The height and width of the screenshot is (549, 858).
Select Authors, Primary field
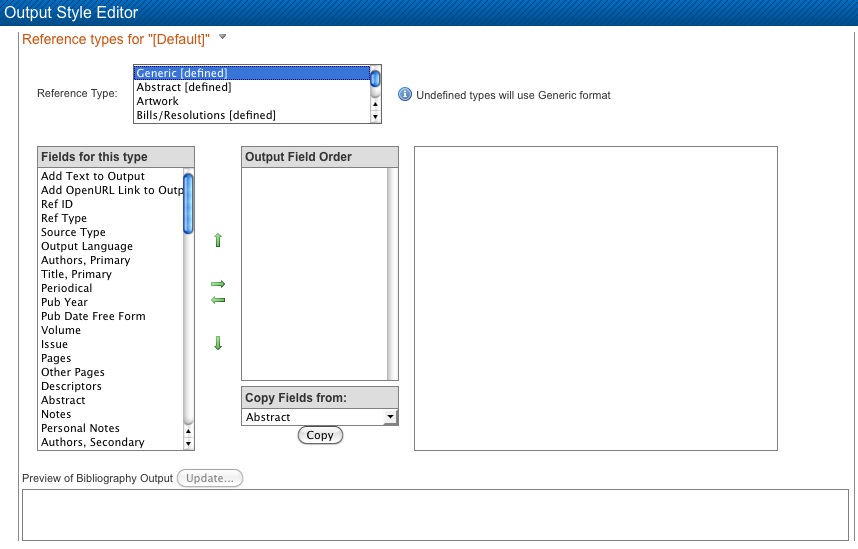[x=86, y=260]
